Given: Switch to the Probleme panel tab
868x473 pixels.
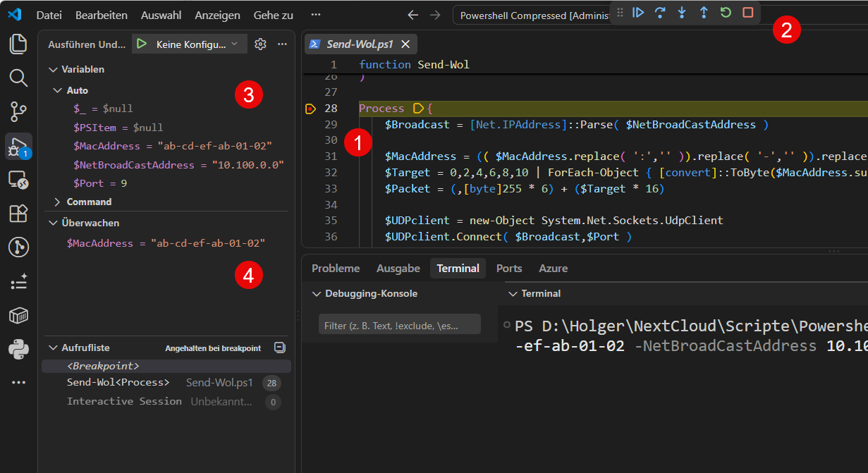Looking at the screenshot, I should click(336, 269).
